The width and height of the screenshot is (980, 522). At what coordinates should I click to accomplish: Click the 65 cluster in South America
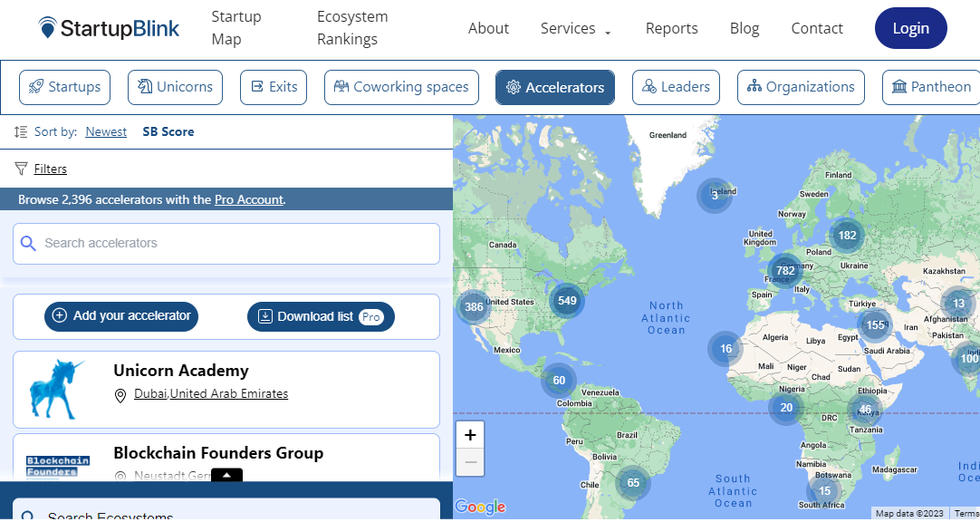633,482
